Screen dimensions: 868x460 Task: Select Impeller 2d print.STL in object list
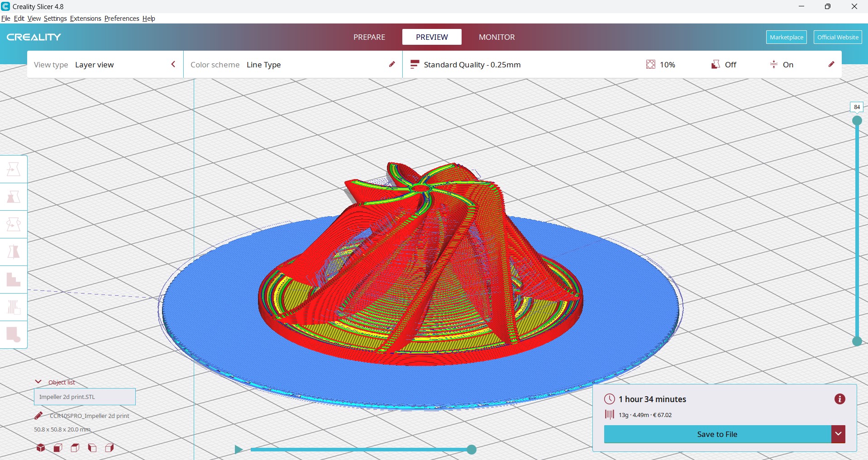[85, 397]
